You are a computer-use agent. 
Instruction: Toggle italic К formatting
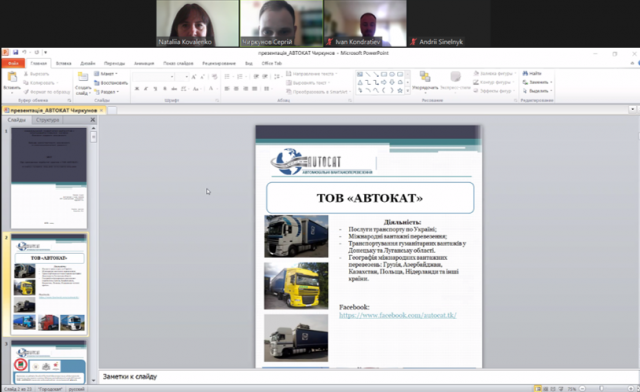click(x=146, y=89)
